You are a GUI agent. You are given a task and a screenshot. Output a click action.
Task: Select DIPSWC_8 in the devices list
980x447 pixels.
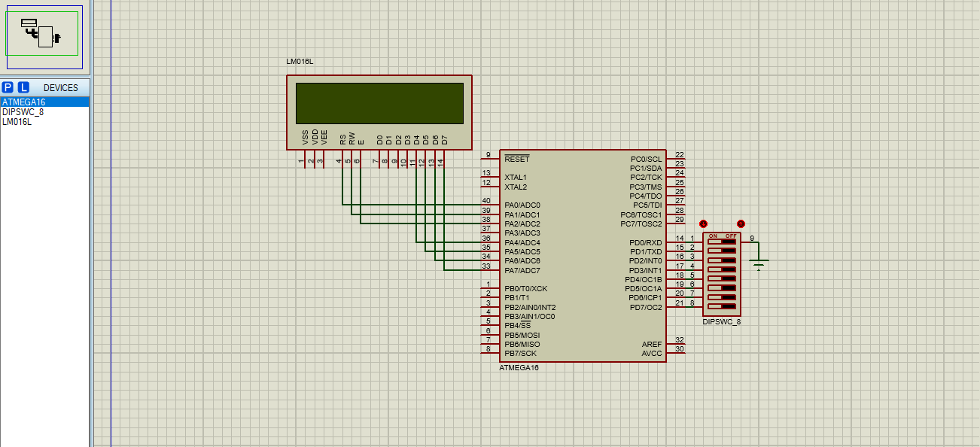[x=23, y=112]
